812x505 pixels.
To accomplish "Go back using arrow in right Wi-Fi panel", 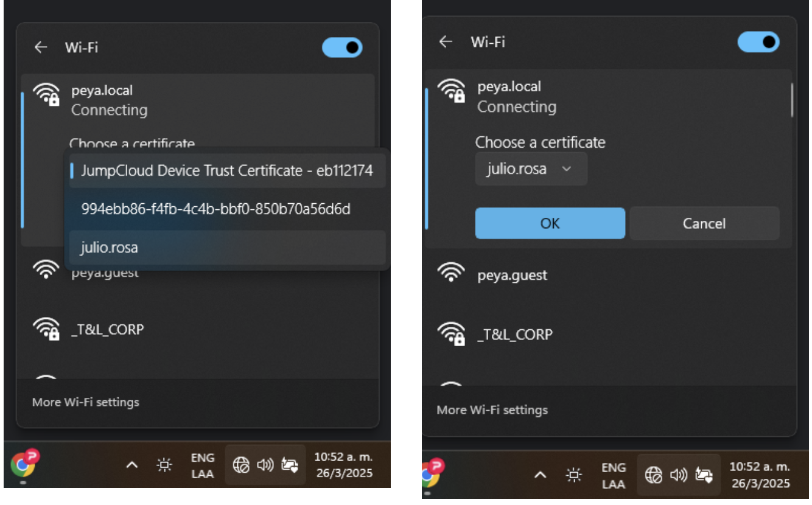I will pyautogui.click(x=446, y=41).
